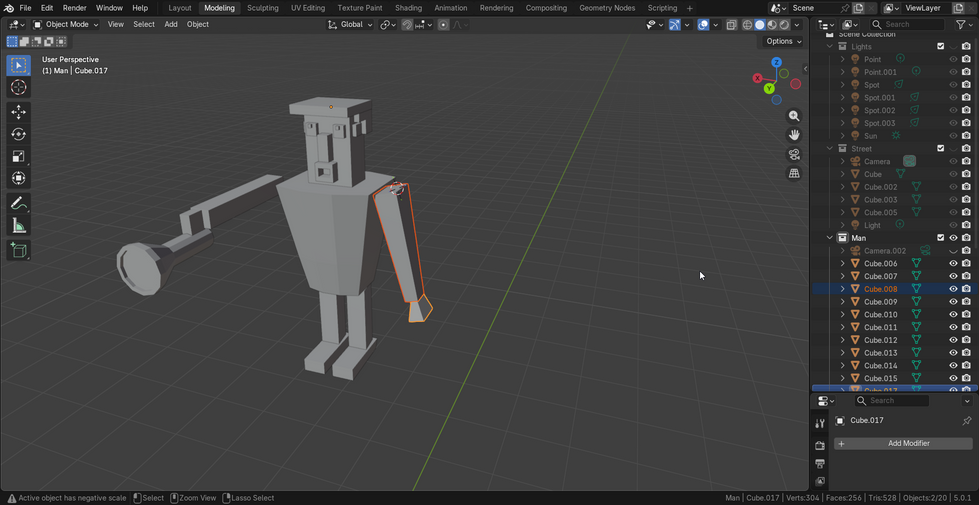This screenshot has height=505, width=979.
Task: Open the outliner filter dropdown
Action: 963,24
